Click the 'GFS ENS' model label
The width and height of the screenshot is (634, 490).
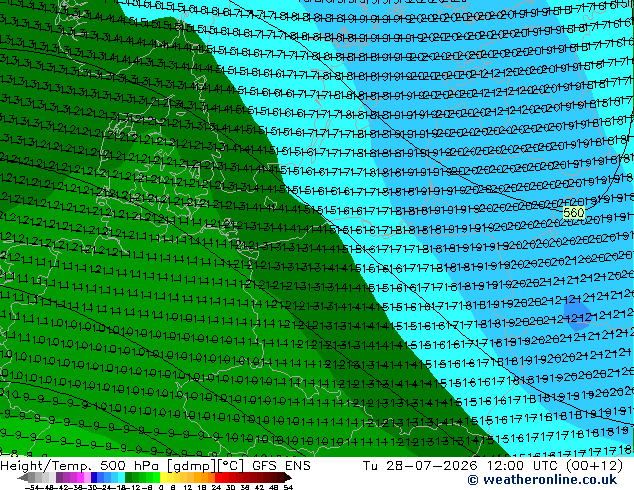pos(281,466)
